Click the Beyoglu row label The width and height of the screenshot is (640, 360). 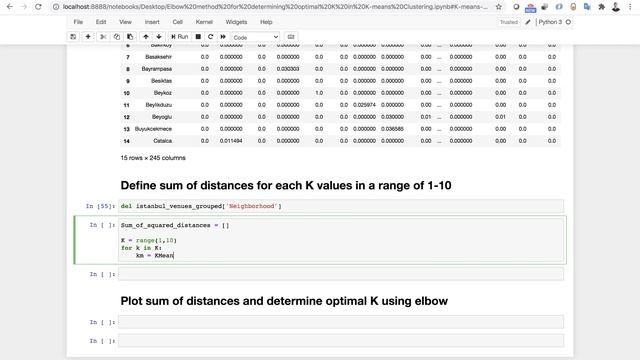pos(162,117)
